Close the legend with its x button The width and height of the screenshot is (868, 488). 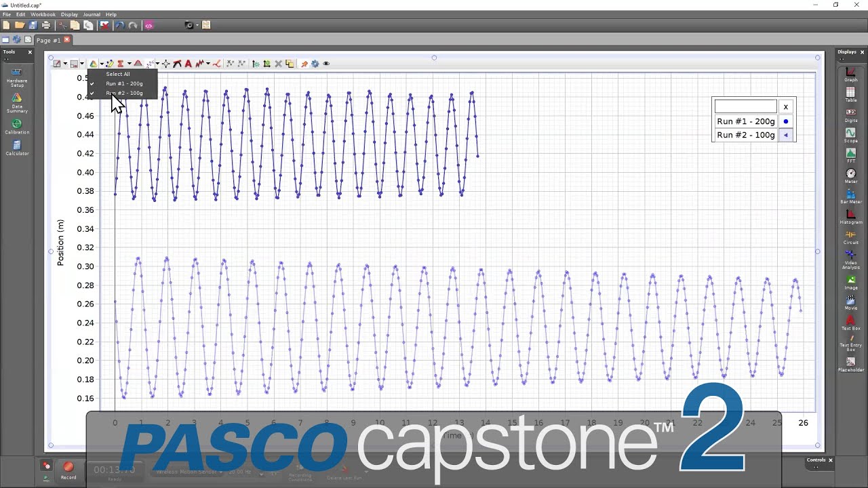tap(785, 106)
